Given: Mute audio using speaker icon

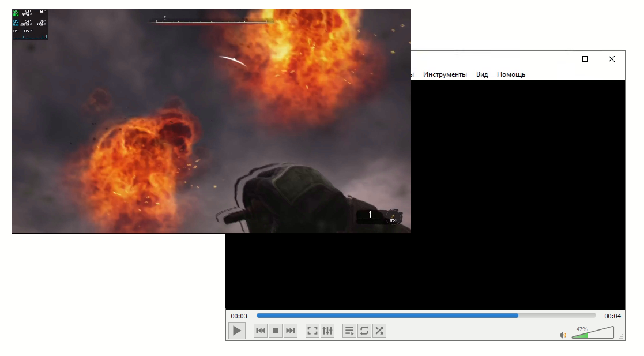Looking at the screenshot, I should tap(563, 335).
